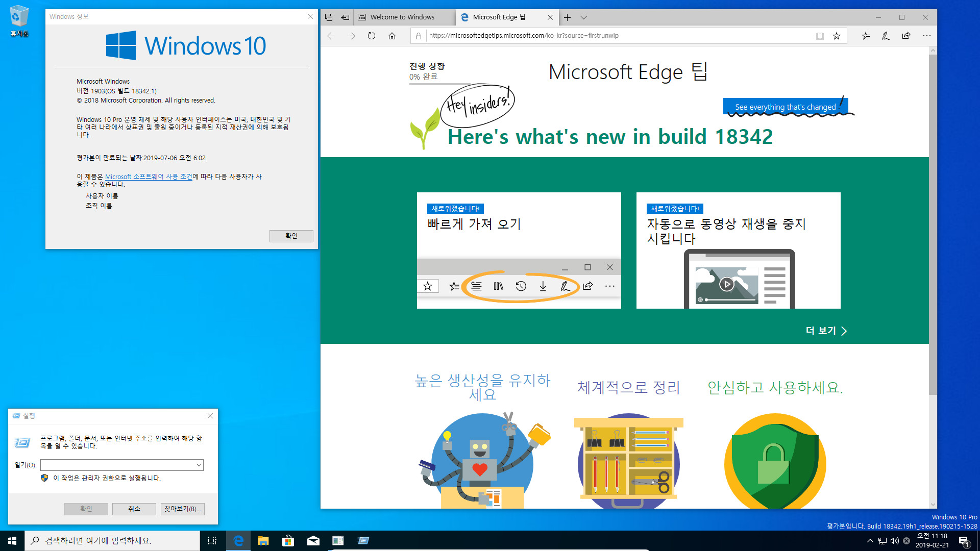Click the Windows 10 정보 확인 button
The image size is (980, 551).
coord(291,236)
